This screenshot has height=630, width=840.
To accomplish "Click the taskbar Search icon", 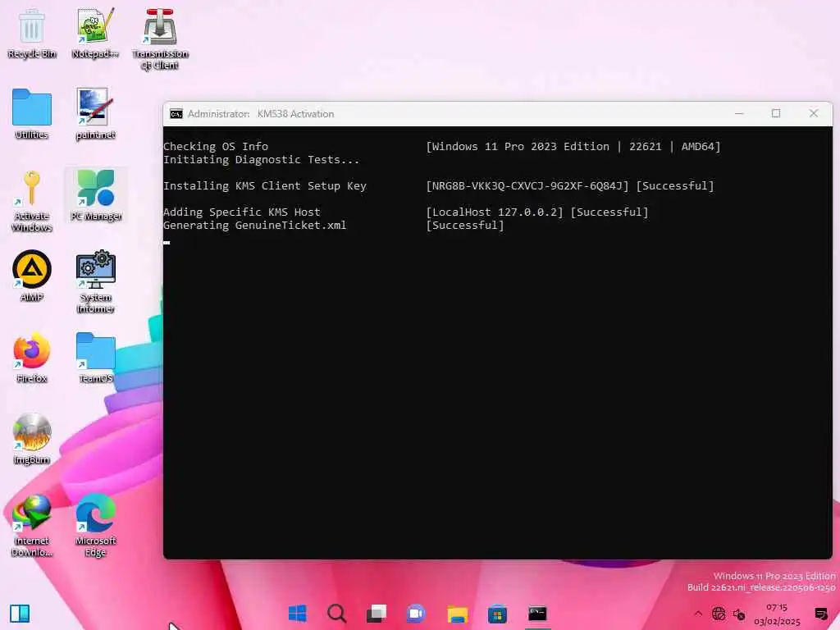I will pos(337,614).
